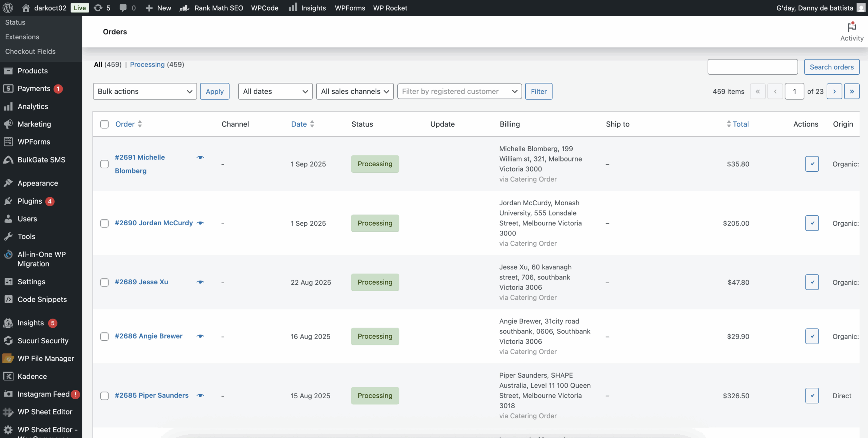This screenshot has height=438, width=868.
Task: Open comments bubble icon in admin bar
Action: point(123,8)
